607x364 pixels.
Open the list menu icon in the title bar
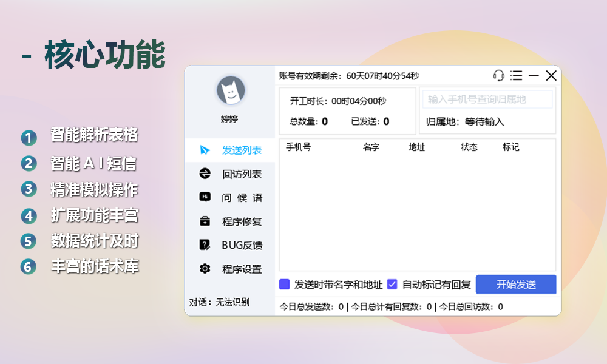(x=516, y=76)
